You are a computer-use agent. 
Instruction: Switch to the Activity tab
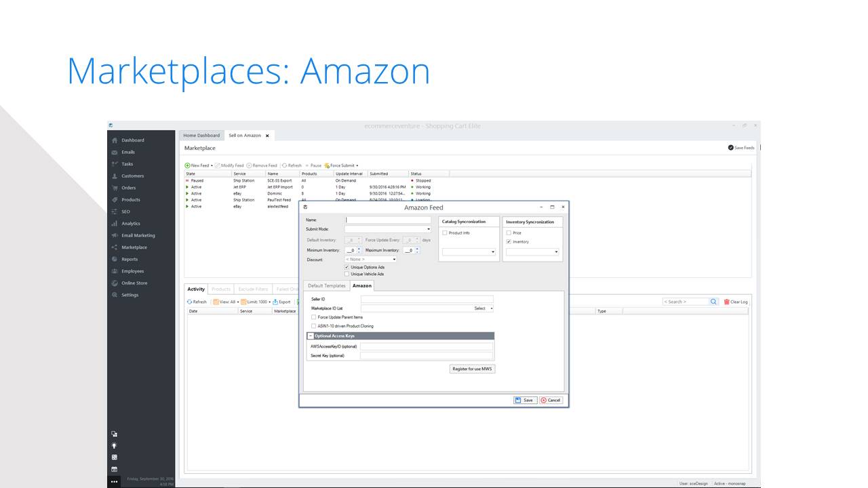196,289
